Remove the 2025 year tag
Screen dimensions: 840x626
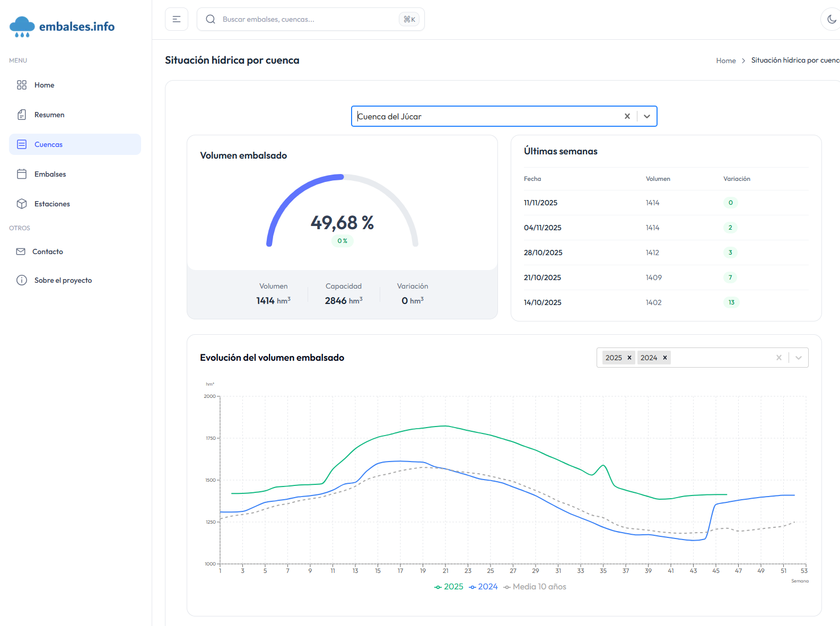[629, 358]
